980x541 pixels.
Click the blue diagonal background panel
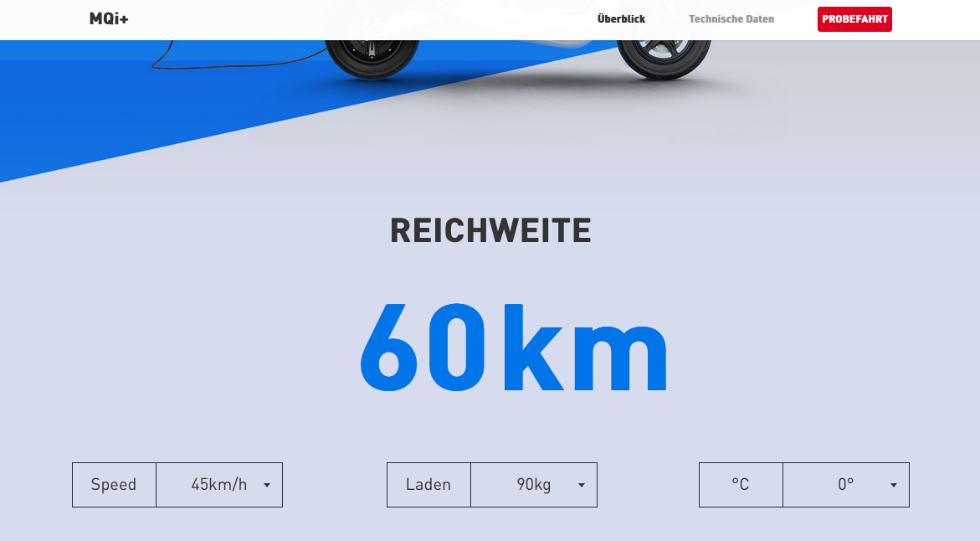pos(84,117)
